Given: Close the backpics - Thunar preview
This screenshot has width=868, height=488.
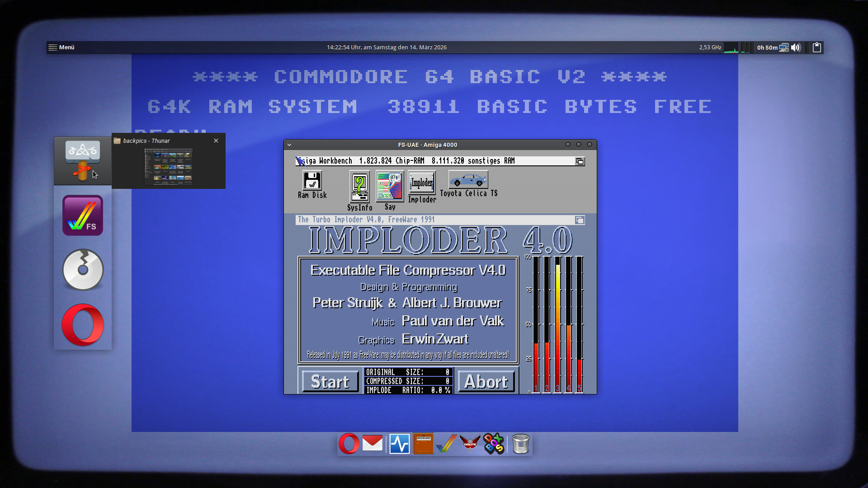Looking at the screenshot, I should (216, 141).
